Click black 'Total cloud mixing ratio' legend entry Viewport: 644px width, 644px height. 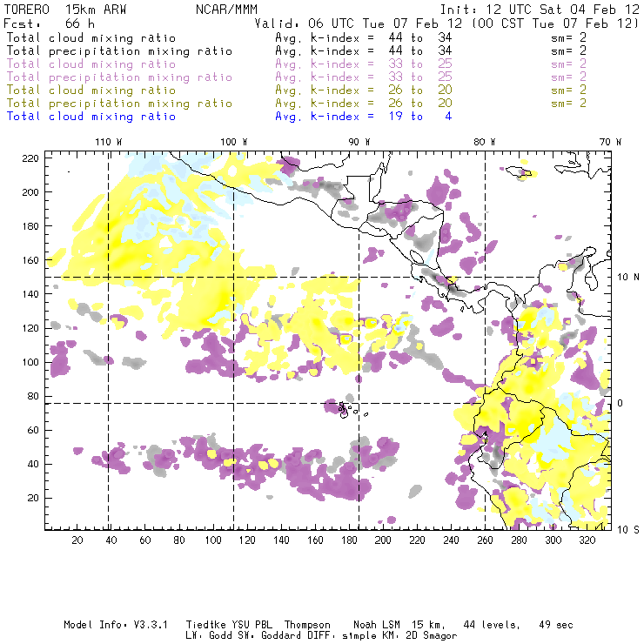pos(91,37)
